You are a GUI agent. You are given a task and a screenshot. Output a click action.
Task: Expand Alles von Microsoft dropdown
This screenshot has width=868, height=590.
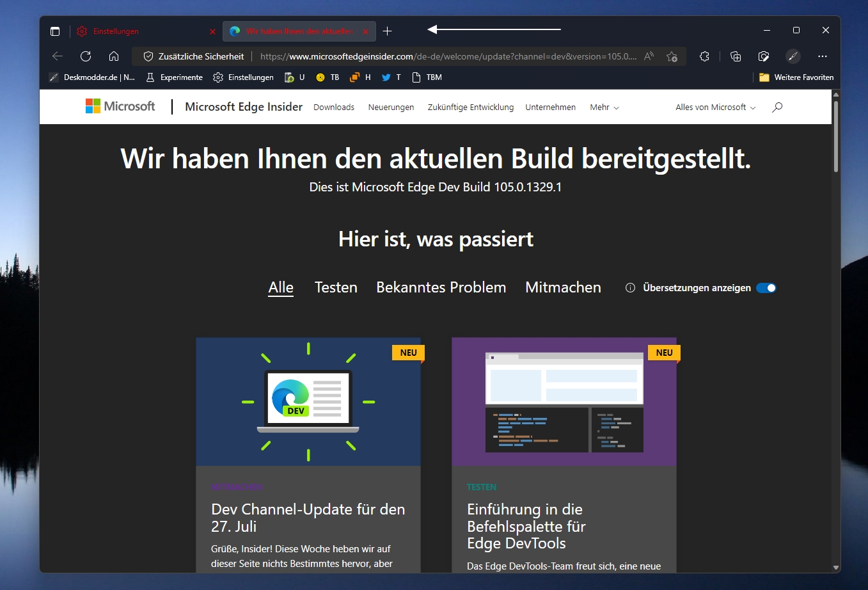pos(716,108)
